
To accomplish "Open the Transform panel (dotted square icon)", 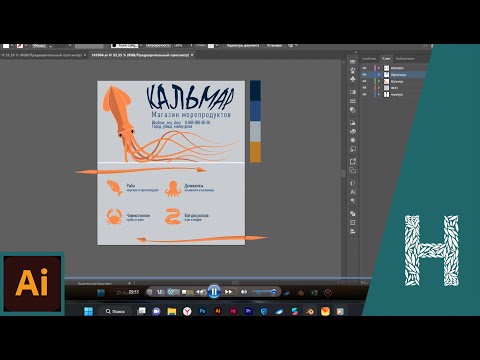I will tap(353, 222).
